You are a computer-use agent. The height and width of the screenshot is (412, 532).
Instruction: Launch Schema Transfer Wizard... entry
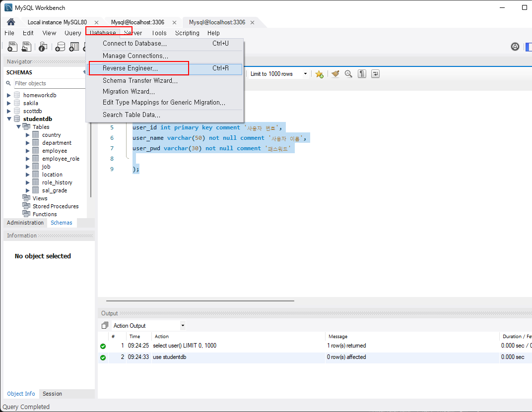pos(165,80)
